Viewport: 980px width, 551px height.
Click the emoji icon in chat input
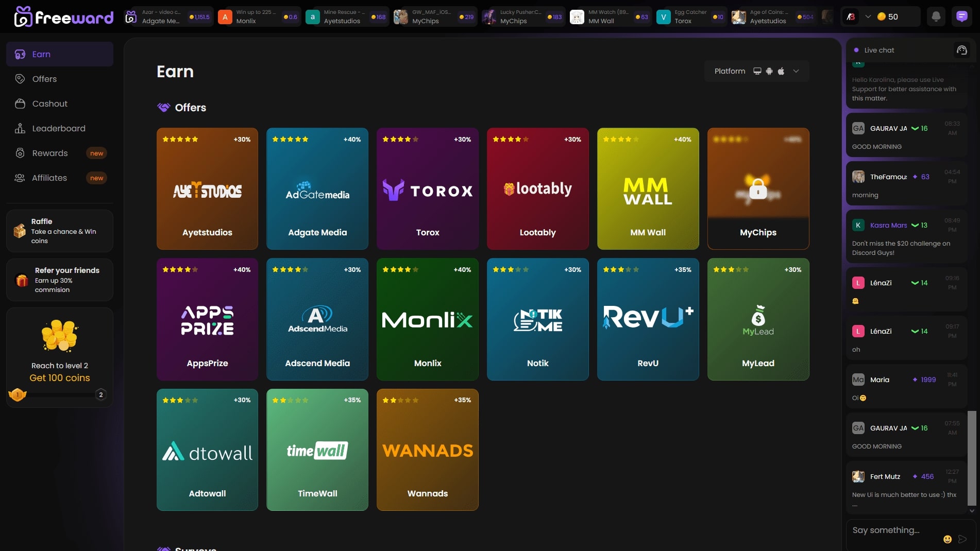948,539
